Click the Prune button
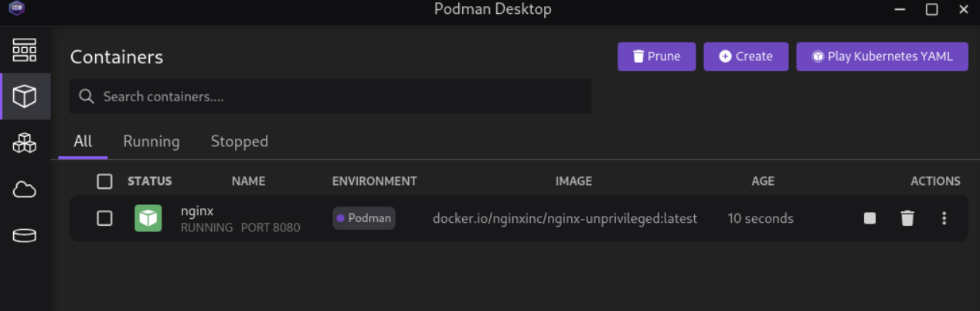980x311 pixels. coord(656,56)
